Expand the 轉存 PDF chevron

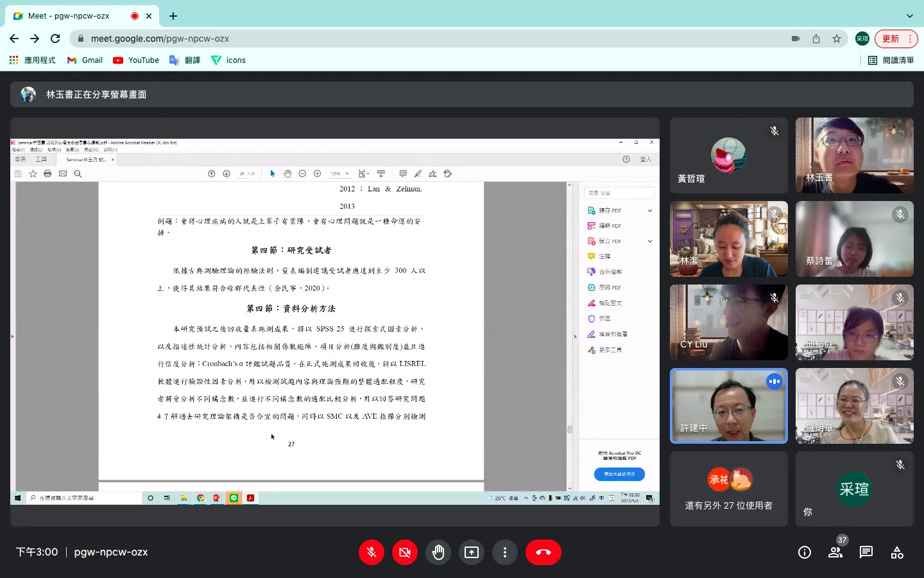(x=650, y=211)
